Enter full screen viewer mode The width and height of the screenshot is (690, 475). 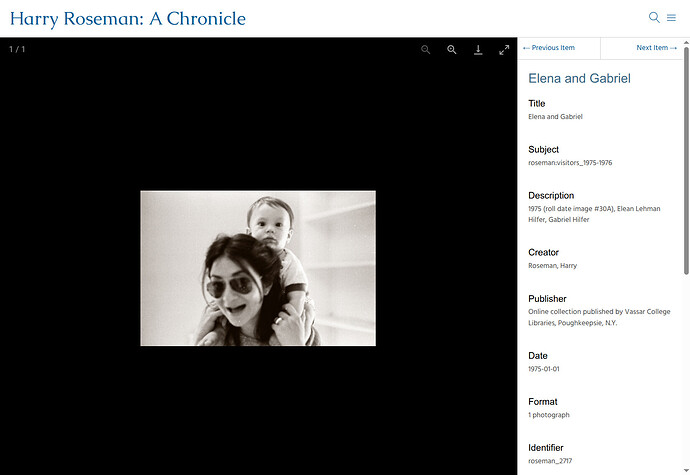pos(504,50)
